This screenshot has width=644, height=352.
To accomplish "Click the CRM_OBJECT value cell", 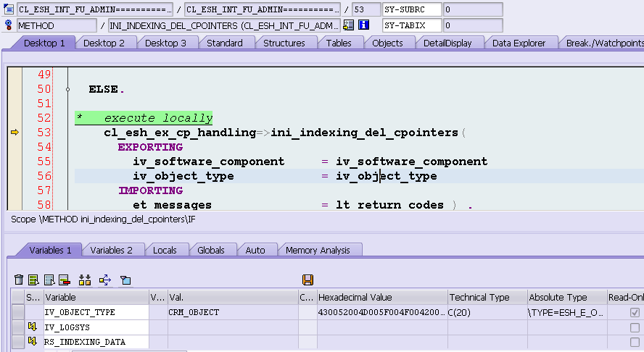I will point(233,312).
